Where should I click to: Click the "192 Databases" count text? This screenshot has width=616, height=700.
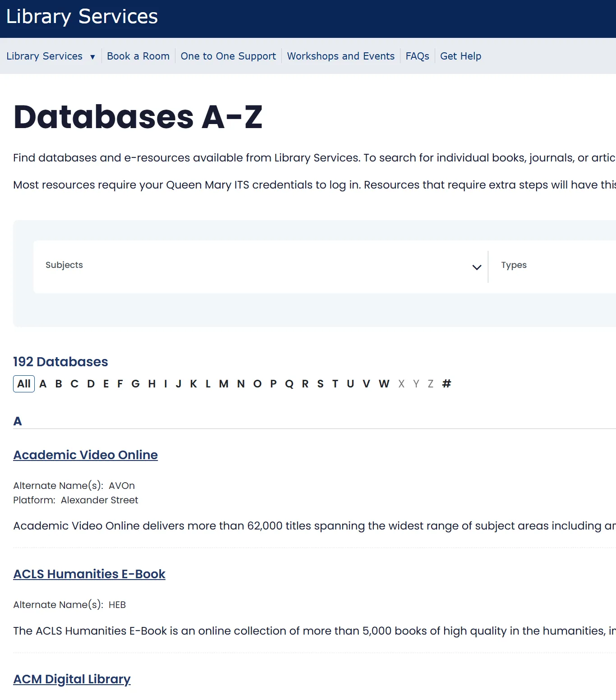coord(60,362)
